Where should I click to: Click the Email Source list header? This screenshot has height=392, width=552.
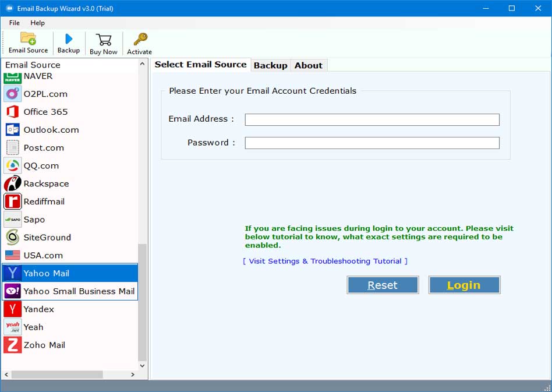point(33,65)
